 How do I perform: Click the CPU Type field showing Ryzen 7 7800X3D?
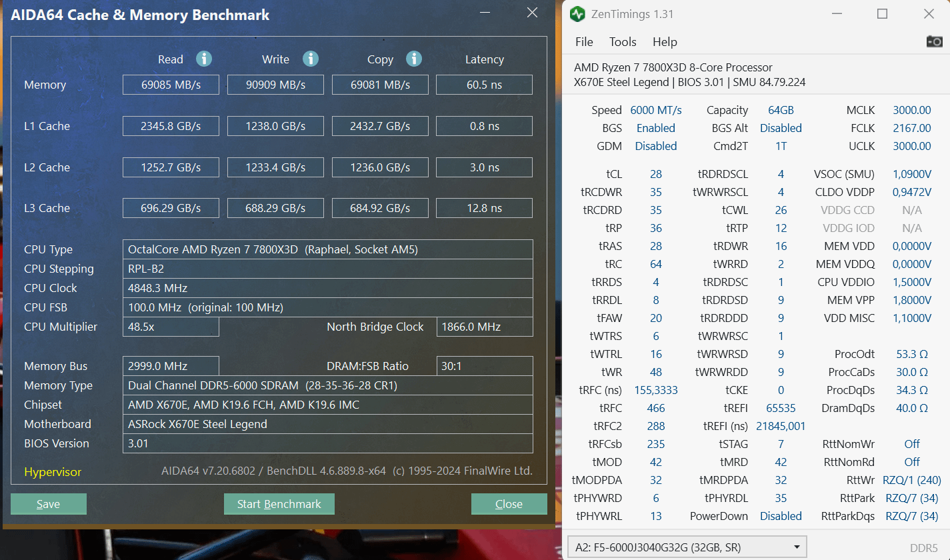pyautogui.click(x=328, y=249)
